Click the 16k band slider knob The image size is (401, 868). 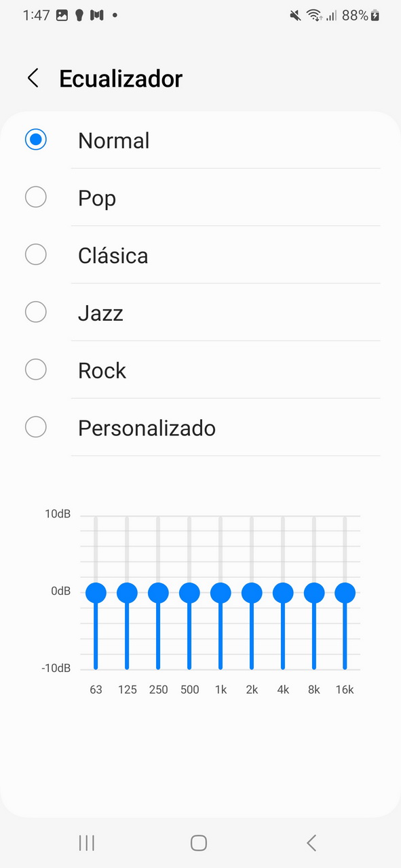[345, 593]
